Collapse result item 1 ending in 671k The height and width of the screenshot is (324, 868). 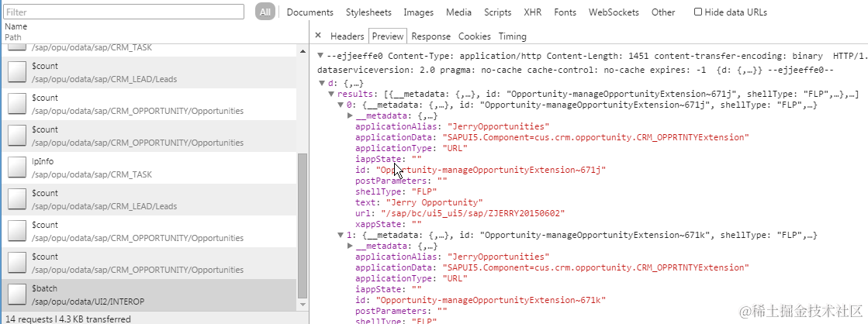(x=341, y=235)
